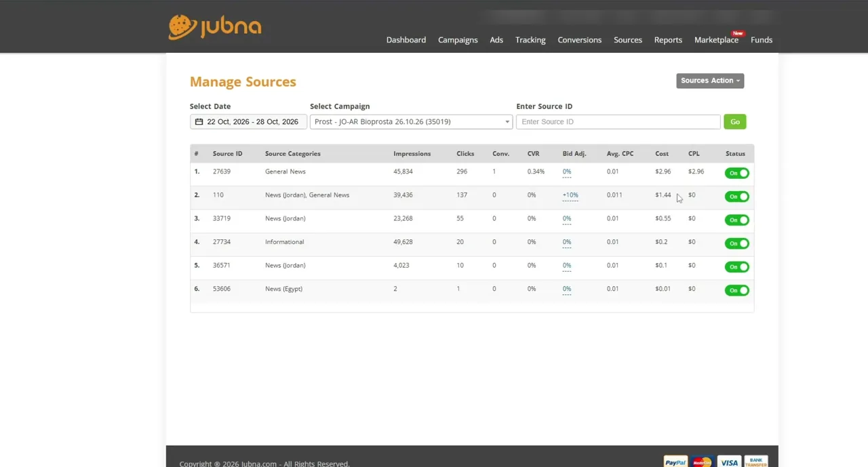This screenshot has width=868, height=467.
Task: Switch off source 36571 status
Action: pyautogui.click(x=736, y=267)
